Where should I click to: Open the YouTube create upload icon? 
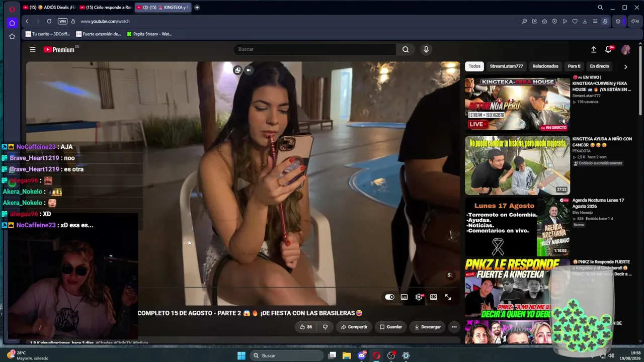click(x=594, y=49)
